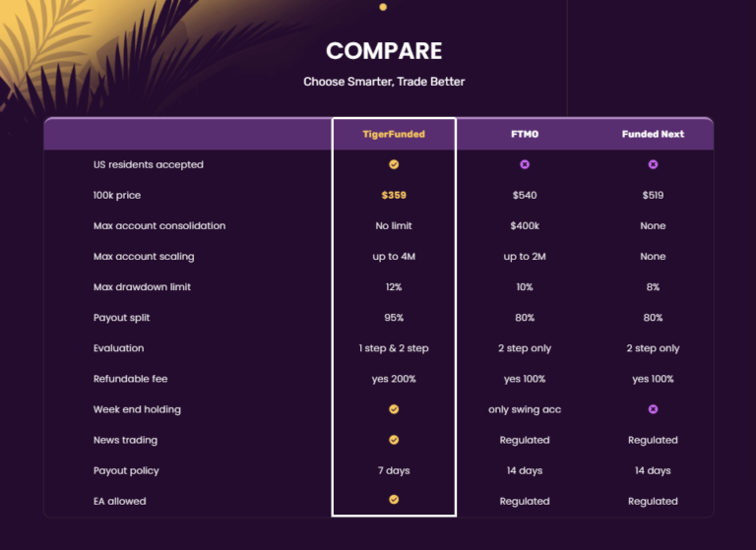Click TigerFunded week end holding checkmark
This screenshot has height=550, width=756.
click(x=394, y=408)
